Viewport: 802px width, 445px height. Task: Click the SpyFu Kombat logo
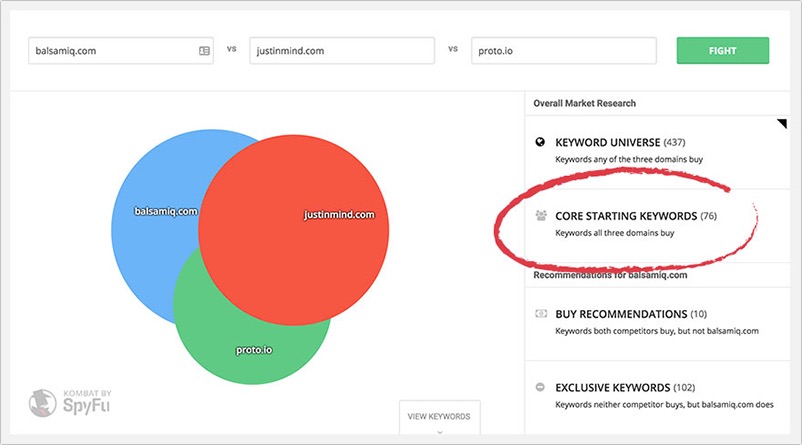coord(70,403)
